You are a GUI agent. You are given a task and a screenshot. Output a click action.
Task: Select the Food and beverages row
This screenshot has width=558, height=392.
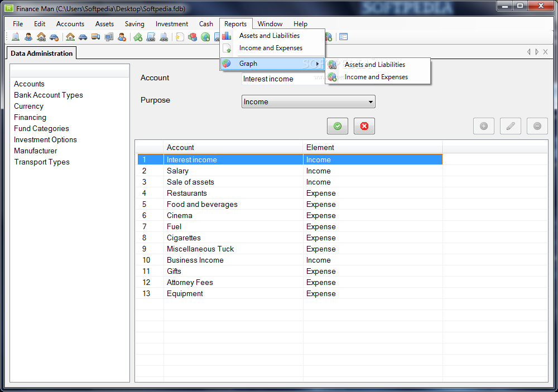click(x=290, y=204)
